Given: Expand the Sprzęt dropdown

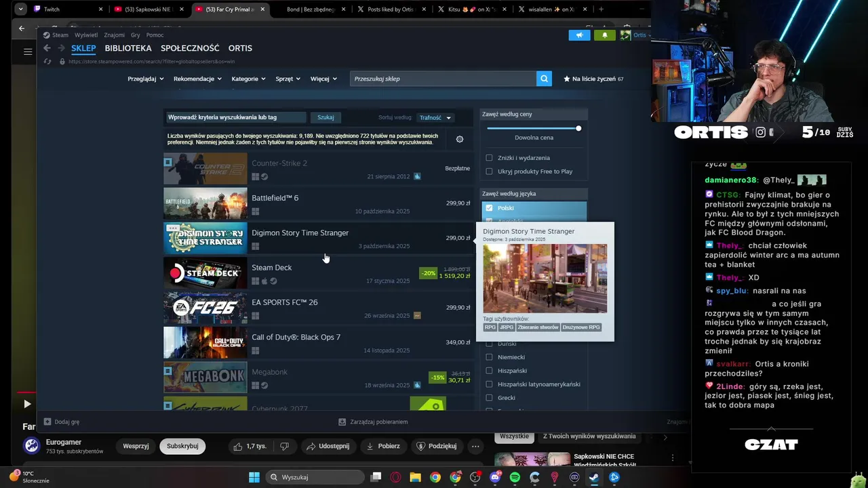Looking at the screenshot, I should [288, 79].
